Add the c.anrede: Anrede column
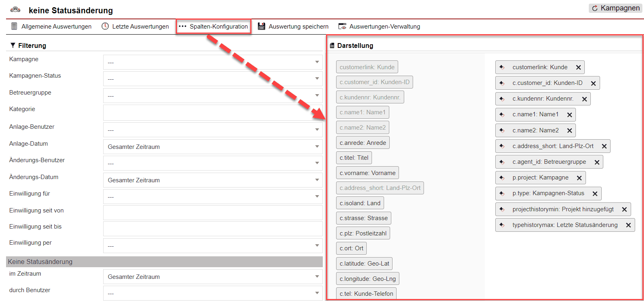Screen dimensions: 644x301 [x=363, y=143]
